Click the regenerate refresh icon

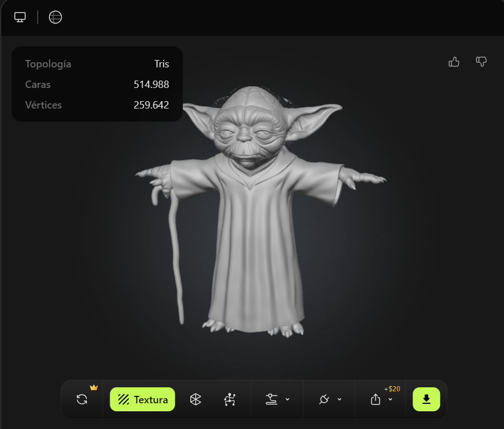click(x=82, y=399)
